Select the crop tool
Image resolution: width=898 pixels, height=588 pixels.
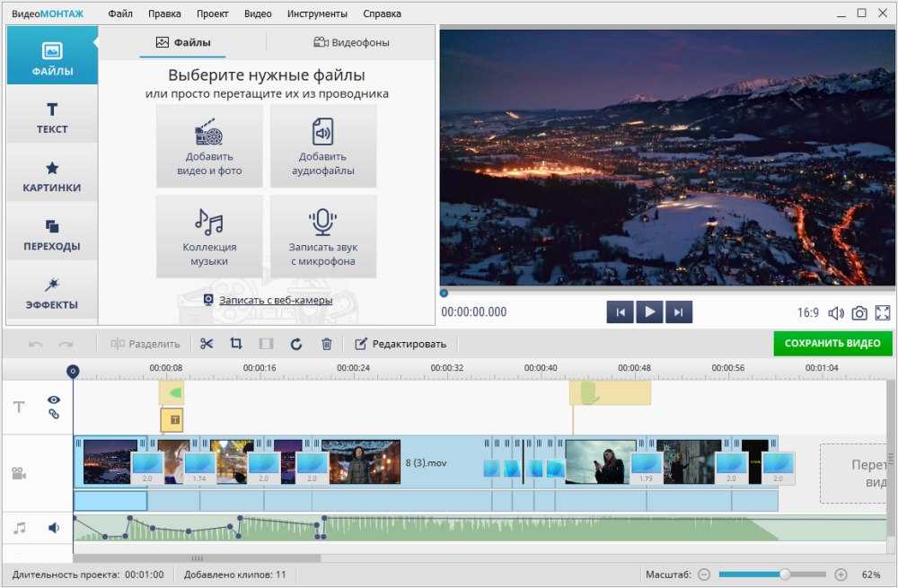point(236,344)
